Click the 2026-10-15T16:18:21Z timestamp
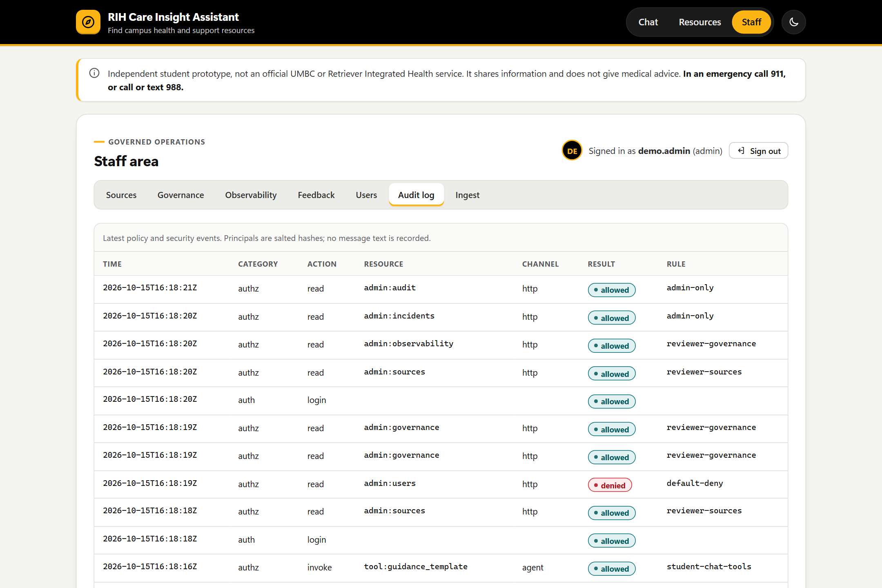 (150, 288)
